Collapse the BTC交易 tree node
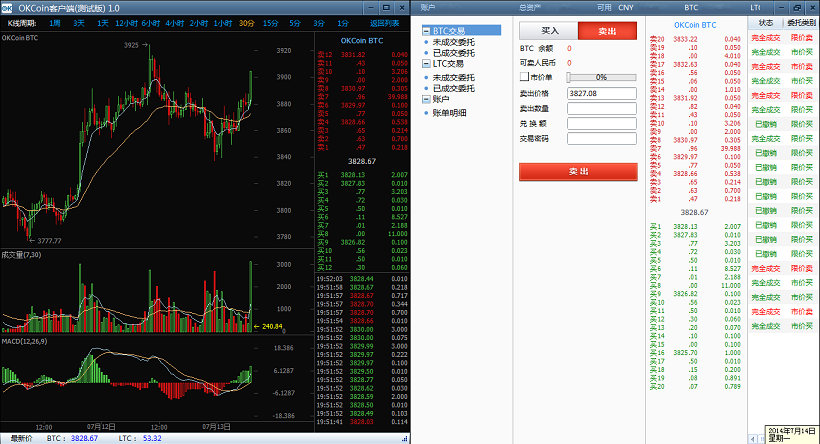 (425, 31)
